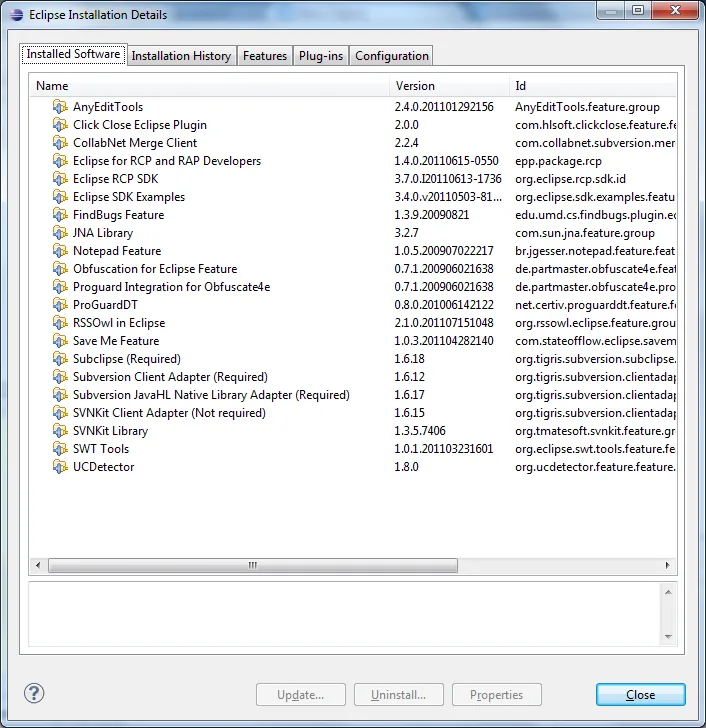Image resolution: width=706 pixels, height=728 pixels.
Task: Click version 1.3.5.7406
Action: 420,431
